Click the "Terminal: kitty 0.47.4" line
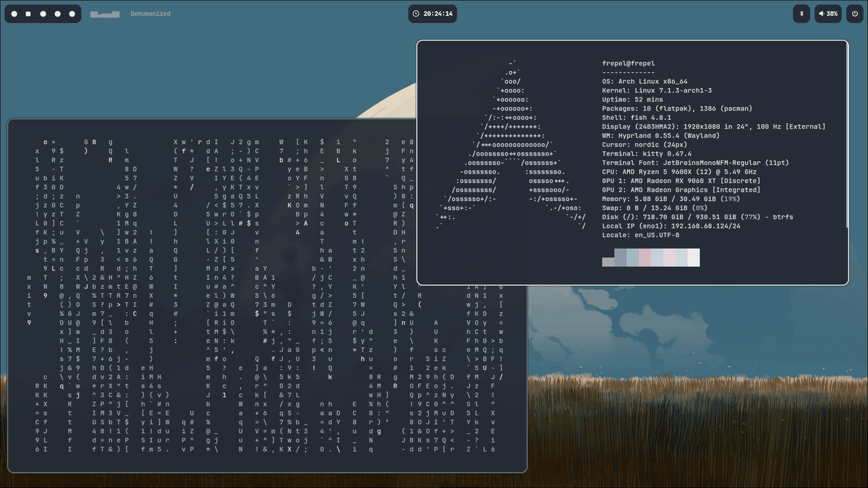The height and width of the screenshot is (488, 868). coord(647,154)
